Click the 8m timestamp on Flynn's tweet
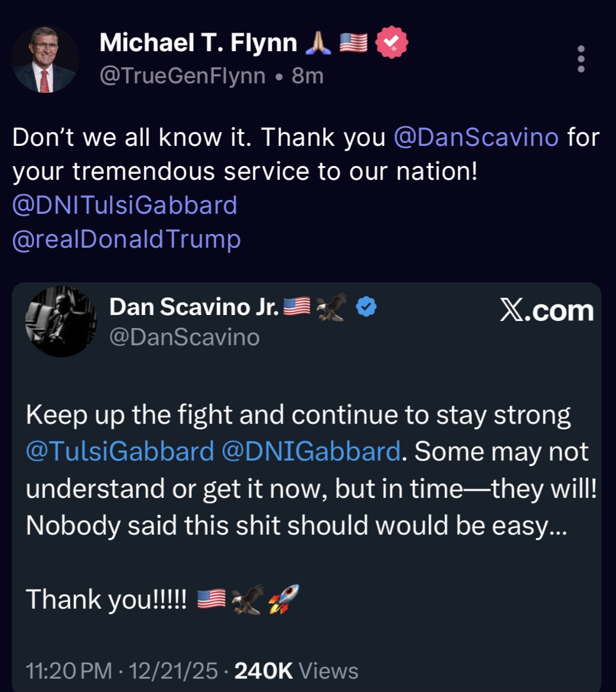This screenshot has height=692, width=616. click(x=308, y=75)
